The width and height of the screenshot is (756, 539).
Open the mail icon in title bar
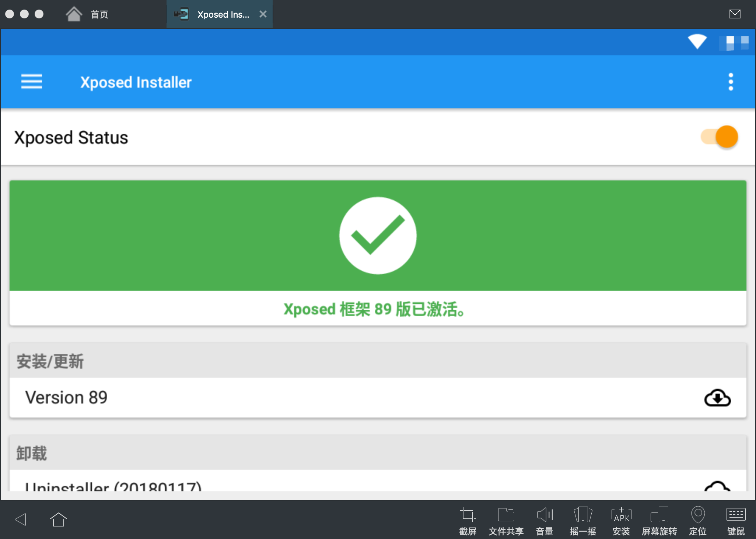(x=735, y=14)
